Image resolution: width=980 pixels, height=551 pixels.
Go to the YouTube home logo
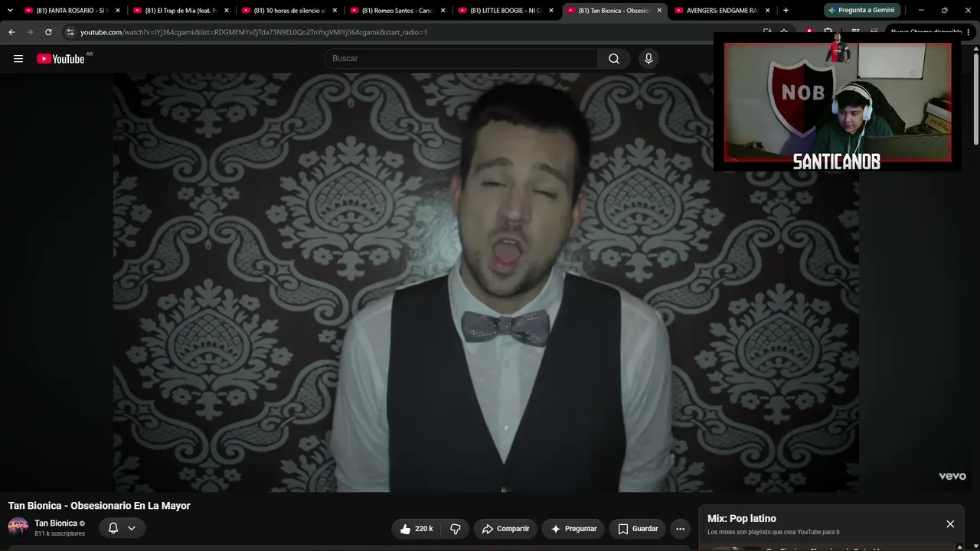click(60, 59)
